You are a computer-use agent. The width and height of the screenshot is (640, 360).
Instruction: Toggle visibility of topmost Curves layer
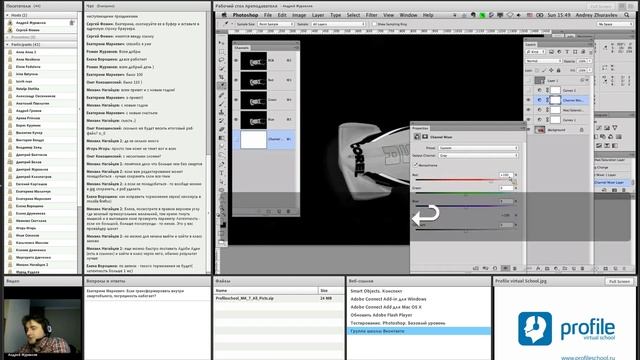pyautogui.click(x=529, y=90)
